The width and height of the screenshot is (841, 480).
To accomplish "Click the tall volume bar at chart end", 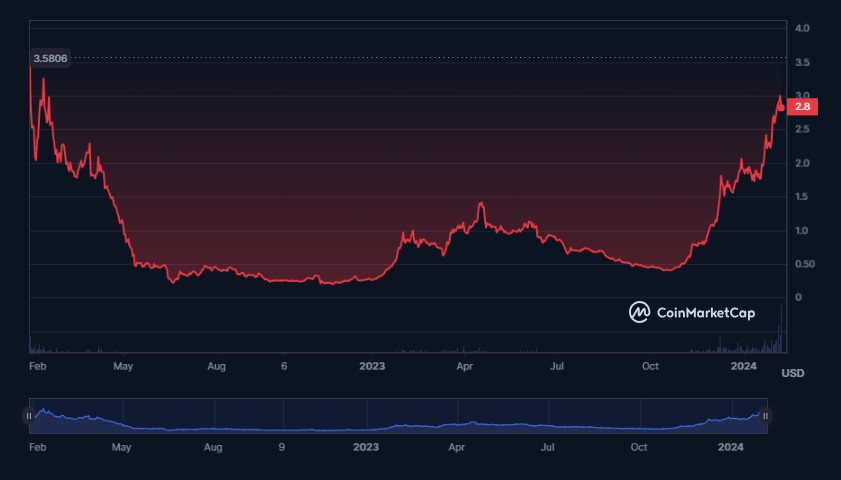I will coord(781,328).
